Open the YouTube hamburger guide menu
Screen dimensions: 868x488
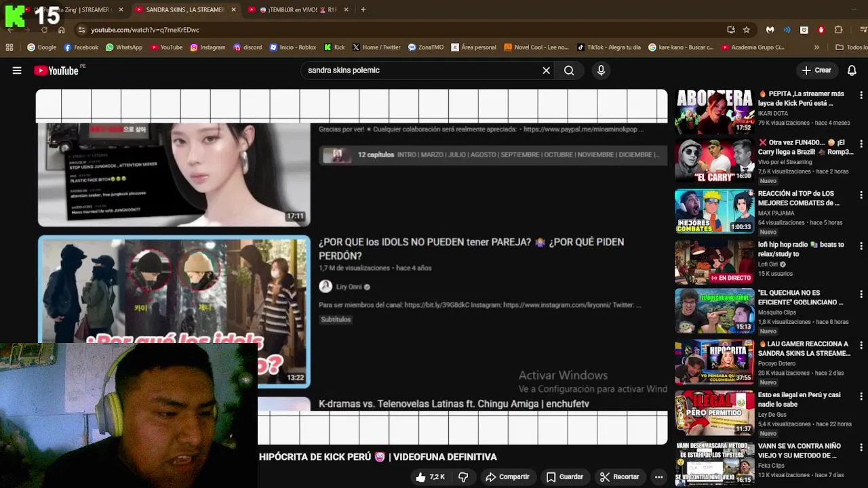tap(17, 70)
